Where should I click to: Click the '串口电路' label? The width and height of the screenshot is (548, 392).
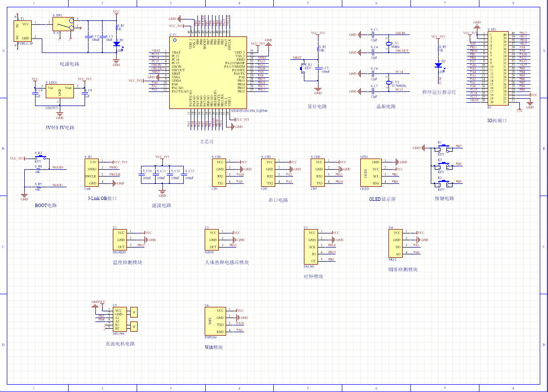pyautogui.click(x=278, y=200)
